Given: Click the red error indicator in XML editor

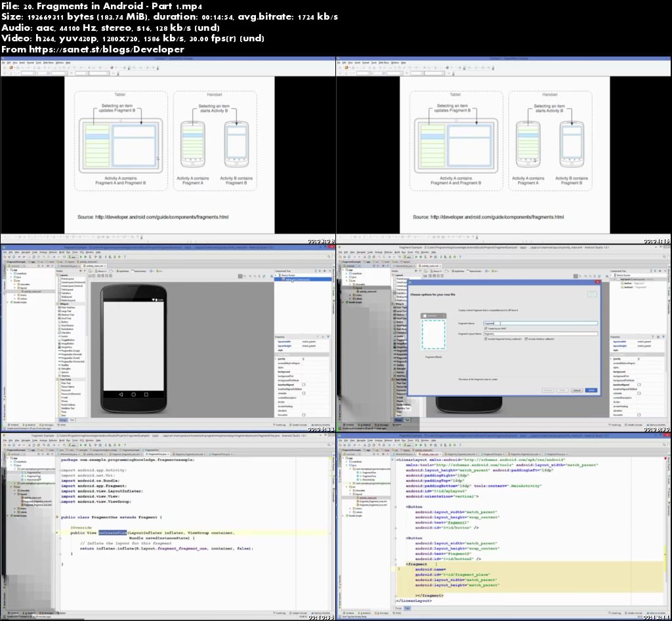Looking at the screenshot, I should pyautogui.click(x=665, y=458).
